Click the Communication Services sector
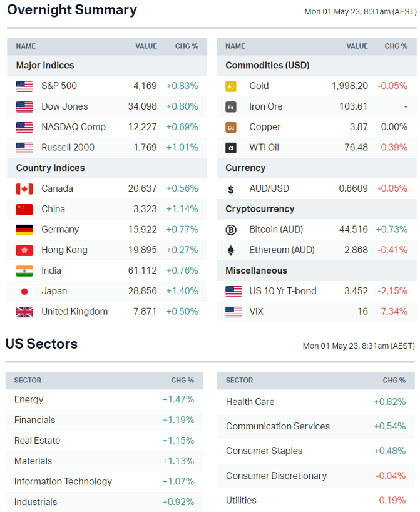This screenshot has height=512, width=420. 277,426
